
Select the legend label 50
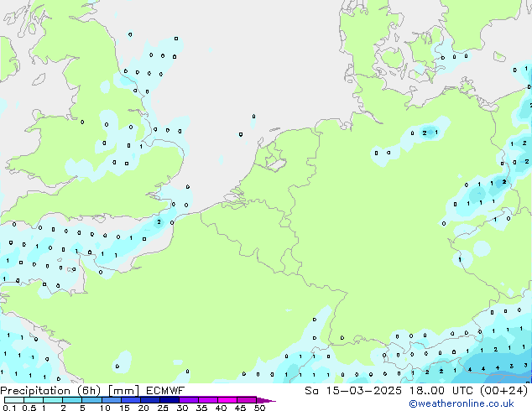click(x=259, y=408)
